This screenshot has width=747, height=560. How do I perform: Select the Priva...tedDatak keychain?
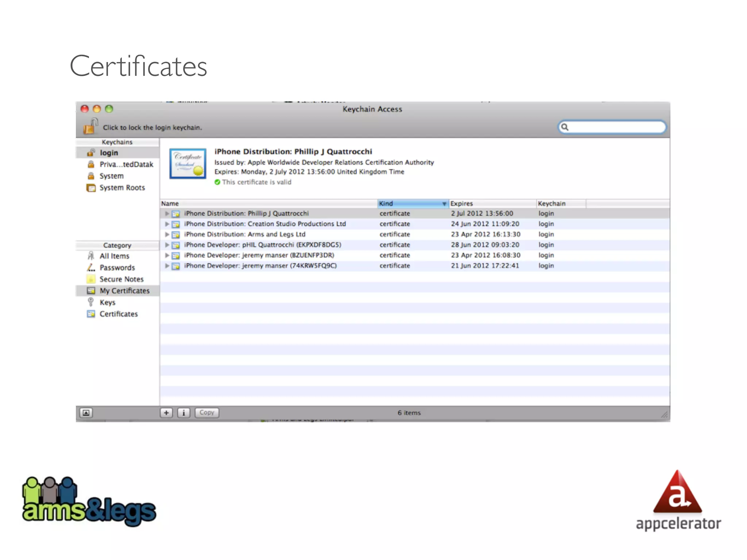point(126,164)
